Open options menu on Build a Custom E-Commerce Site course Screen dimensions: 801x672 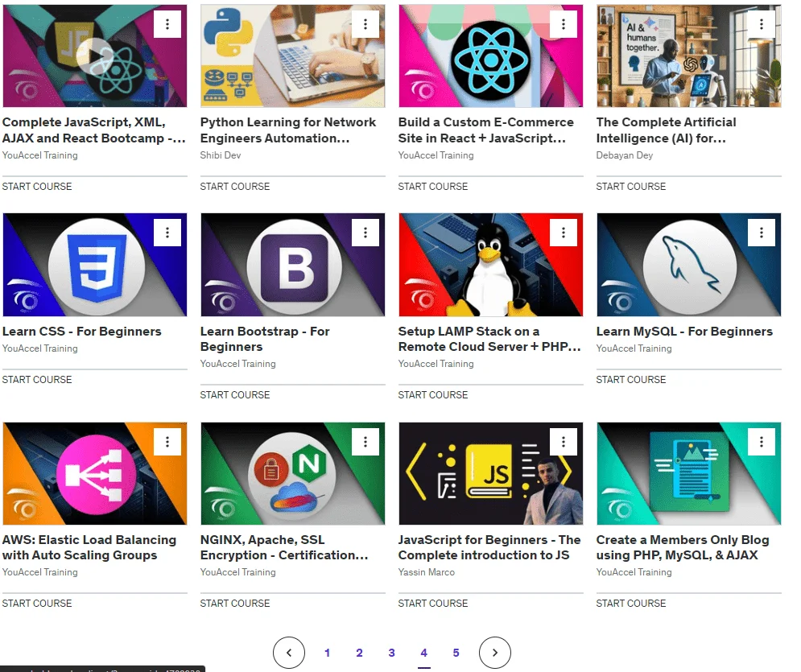564,24
